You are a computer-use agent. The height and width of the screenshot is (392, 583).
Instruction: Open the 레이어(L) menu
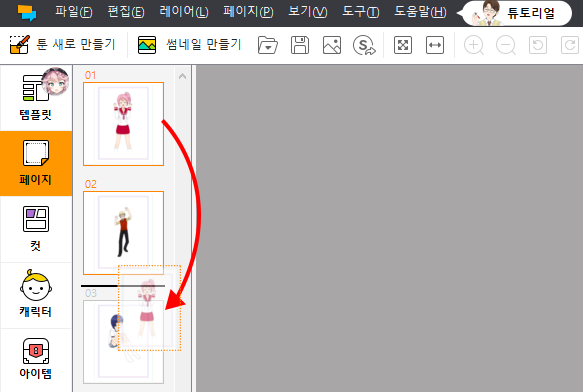pyautogui.click(x=184, y=12)
